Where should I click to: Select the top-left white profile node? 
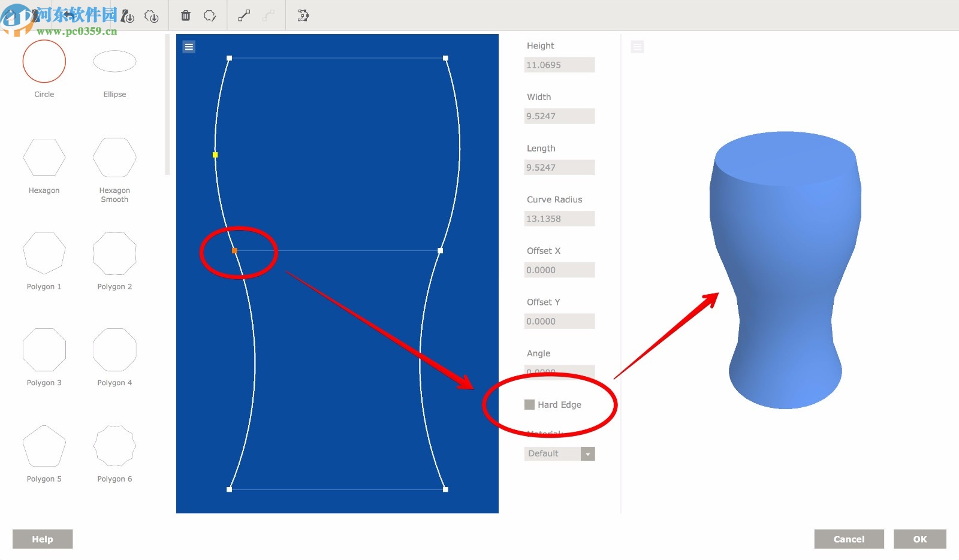[229, 58]
